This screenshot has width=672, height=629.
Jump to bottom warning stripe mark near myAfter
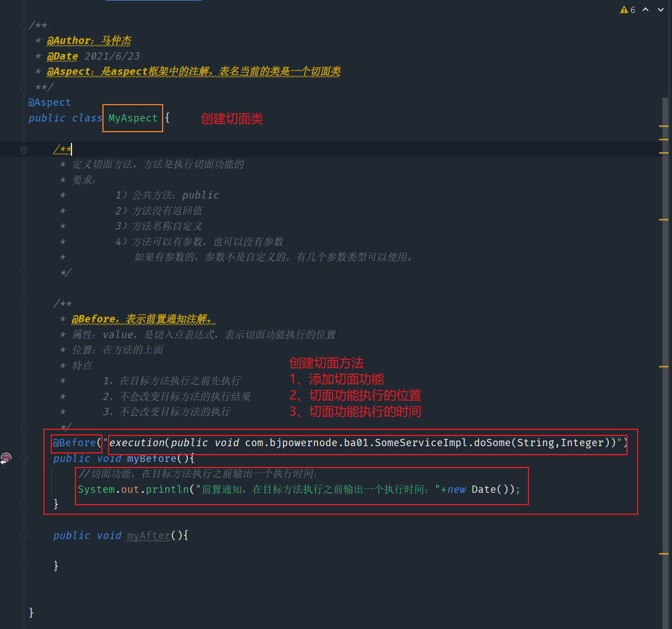pos(664,554)
